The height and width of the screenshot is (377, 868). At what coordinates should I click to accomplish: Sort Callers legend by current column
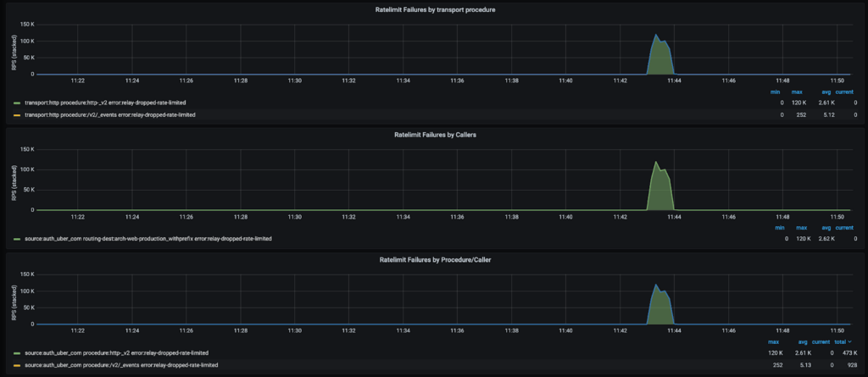coord(845,228)
